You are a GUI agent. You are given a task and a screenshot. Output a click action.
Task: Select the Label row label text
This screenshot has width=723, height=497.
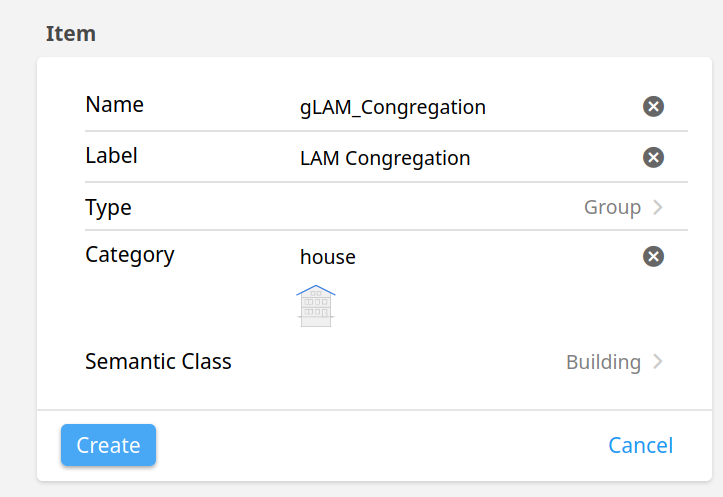pyautogui.click(x=111, y=155)
